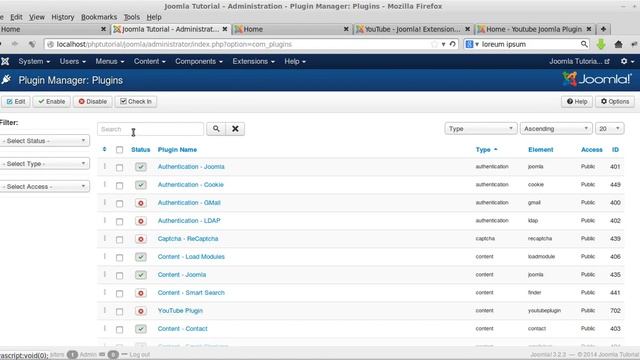Sort by the Element column header
The image size is (640, 360).
tap(540, 150)
